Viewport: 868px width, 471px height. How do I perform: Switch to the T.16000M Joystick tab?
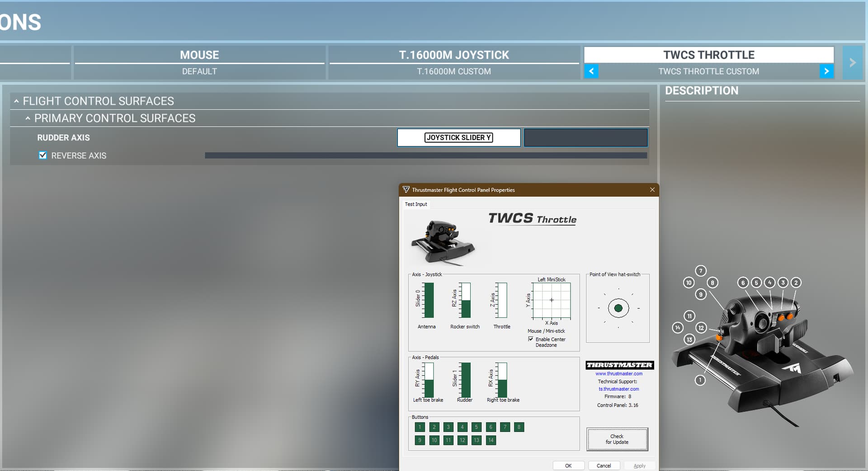click(x=453, y=55)
